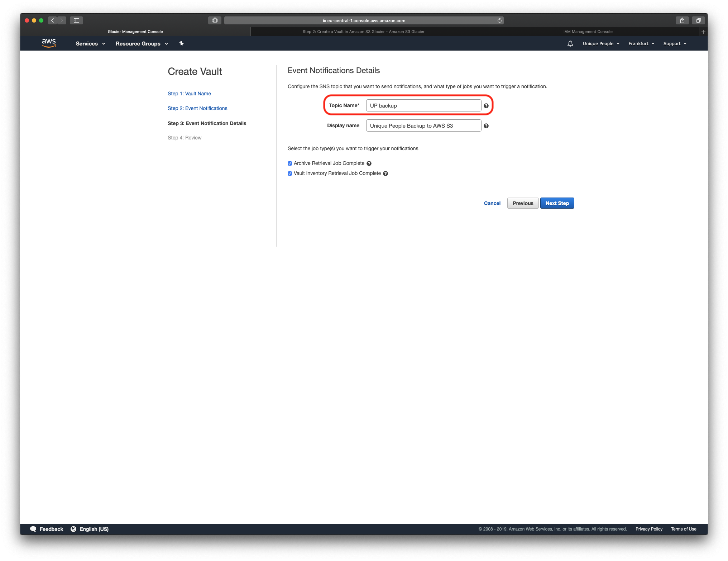Click the privacy shield icon beside address bar

pos(215,20)
